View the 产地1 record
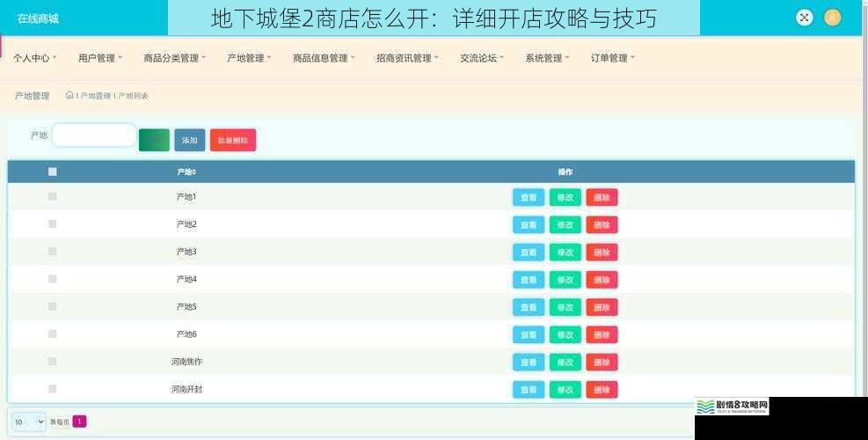This screenshot has width=868, height=440. 529,197
